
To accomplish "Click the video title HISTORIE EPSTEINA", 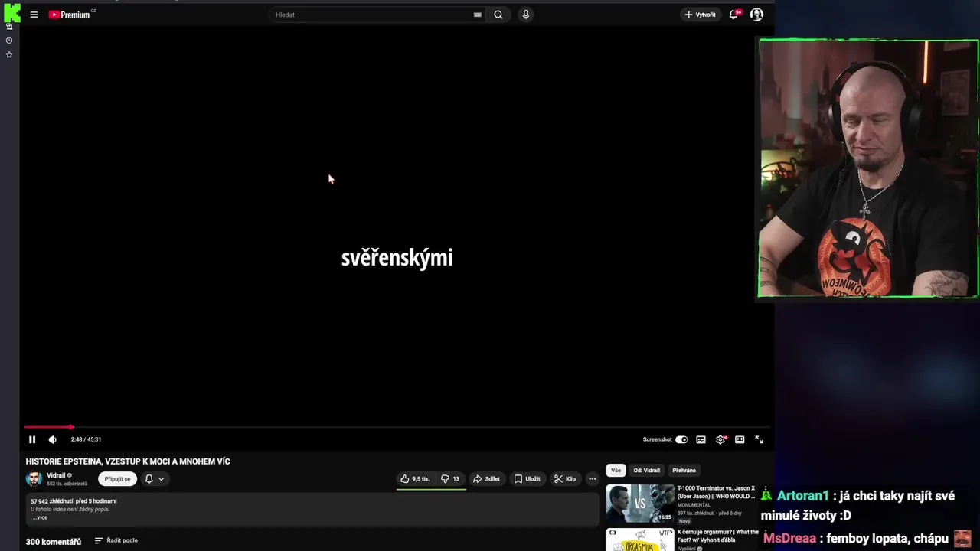I will [128, 461].
